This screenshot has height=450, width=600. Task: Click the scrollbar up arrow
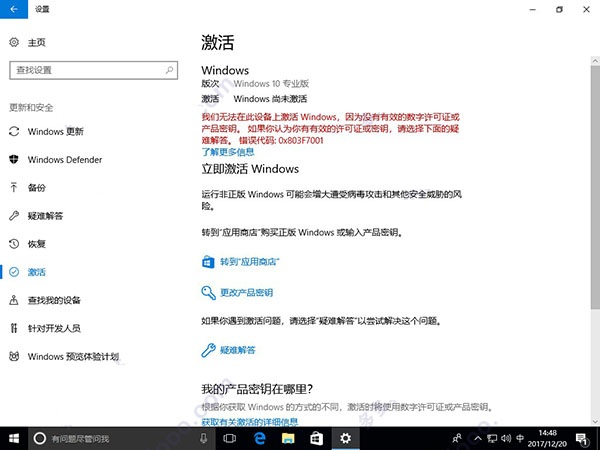[595, 60]
